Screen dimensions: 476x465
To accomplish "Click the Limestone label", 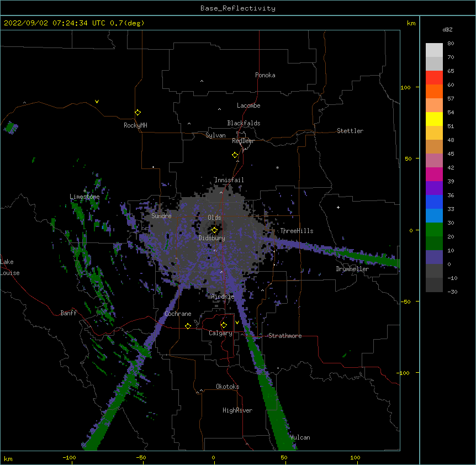I will 84,197.
